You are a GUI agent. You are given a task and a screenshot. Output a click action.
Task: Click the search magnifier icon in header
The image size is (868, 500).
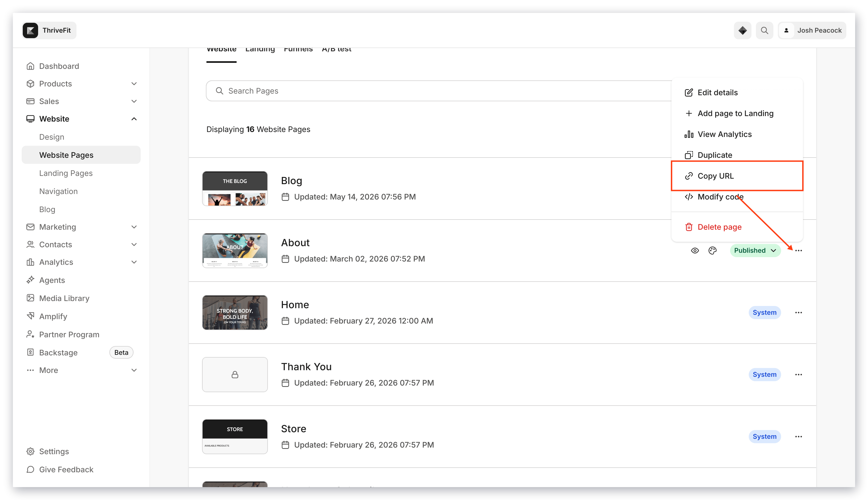click(764, 30)
